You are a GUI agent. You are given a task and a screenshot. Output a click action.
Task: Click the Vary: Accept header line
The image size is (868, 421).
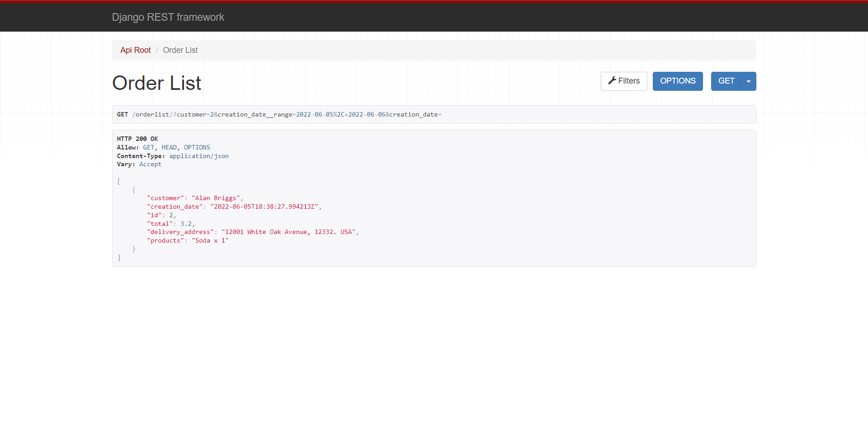[139, 164]
